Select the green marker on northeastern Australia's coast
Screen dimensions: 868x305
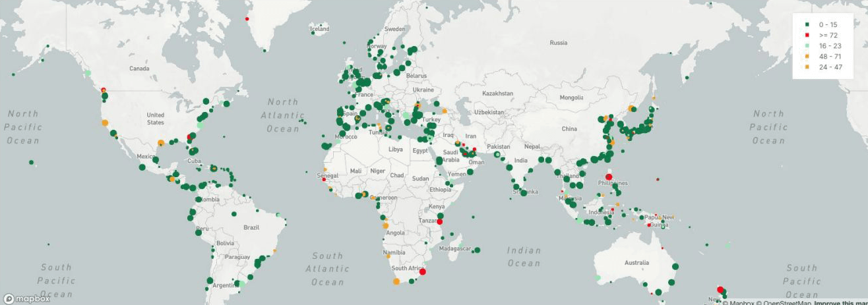tap(675, 266)
